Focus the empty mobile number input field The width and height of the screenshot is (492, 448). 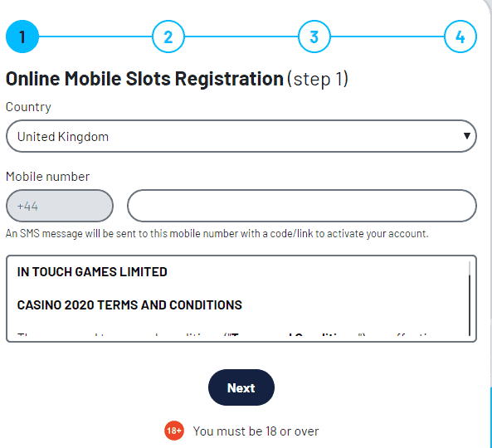(302, 206)
